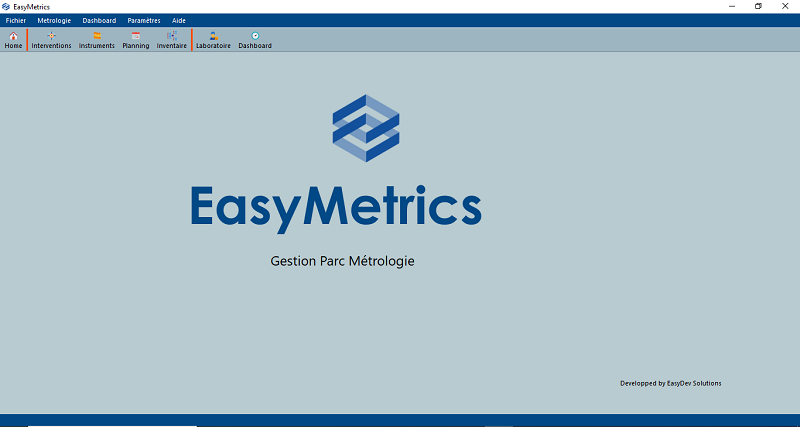Click the Home toolbar icon

tap(13, 40)
